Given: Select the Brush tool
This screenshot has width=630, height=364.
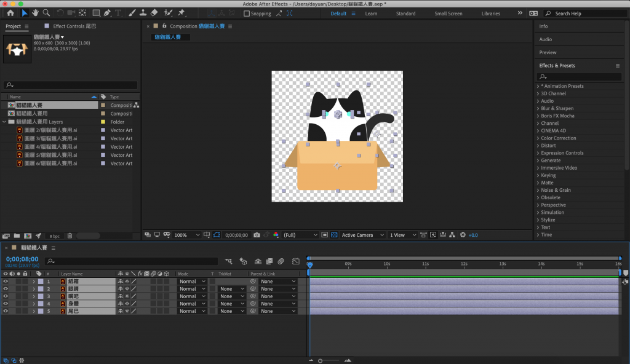Looking at the screenshot, I should tap(132, 13).
